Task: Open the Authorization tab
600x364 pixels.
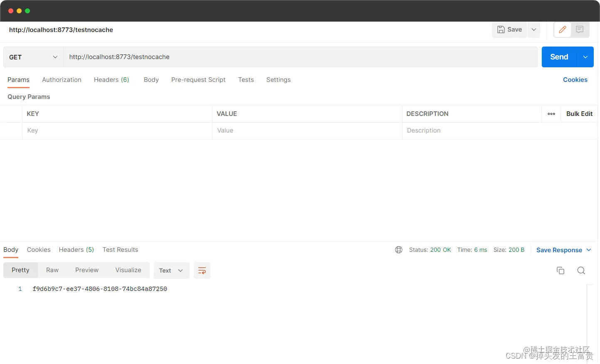Action: tap(62, 80)
